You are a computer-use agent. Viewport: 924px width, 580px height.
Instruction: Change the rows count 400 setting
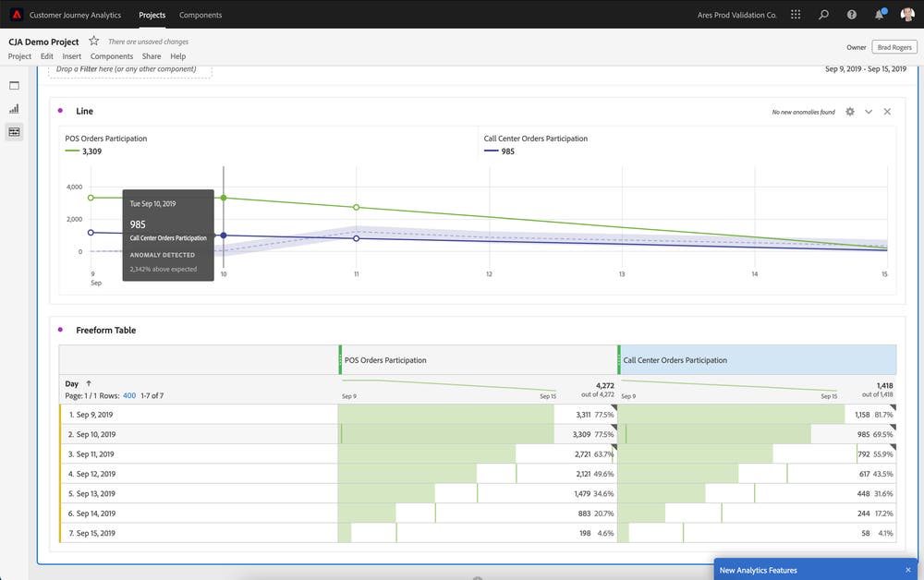[x=129, y=395]
